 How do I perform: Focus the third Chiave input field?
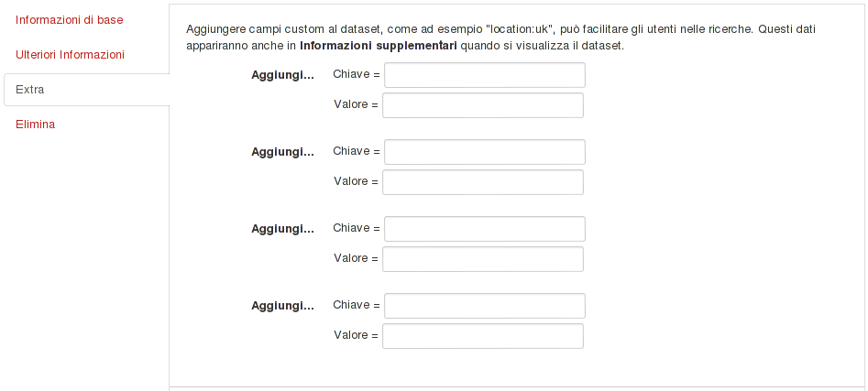[x=484, y=228]
